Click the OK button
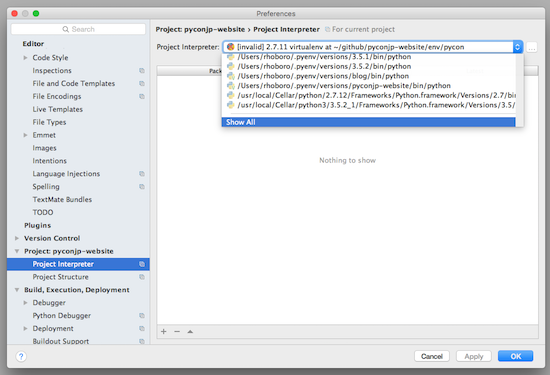550x375 pixels. tap(516, 356)
